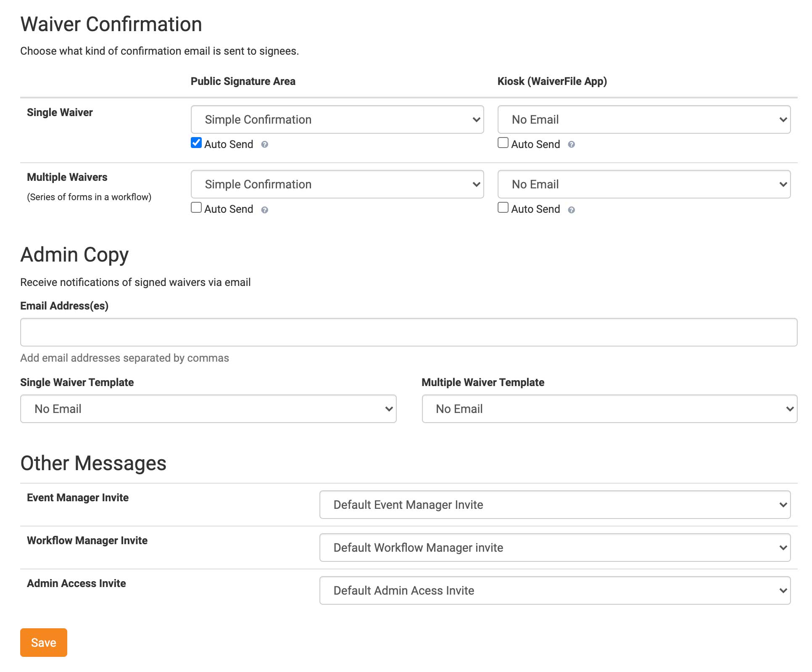This screenshot has height=672, width=812.
Task: Enable Single Waiver kiosk Auto Send checkbox
Action: point(503,143)
